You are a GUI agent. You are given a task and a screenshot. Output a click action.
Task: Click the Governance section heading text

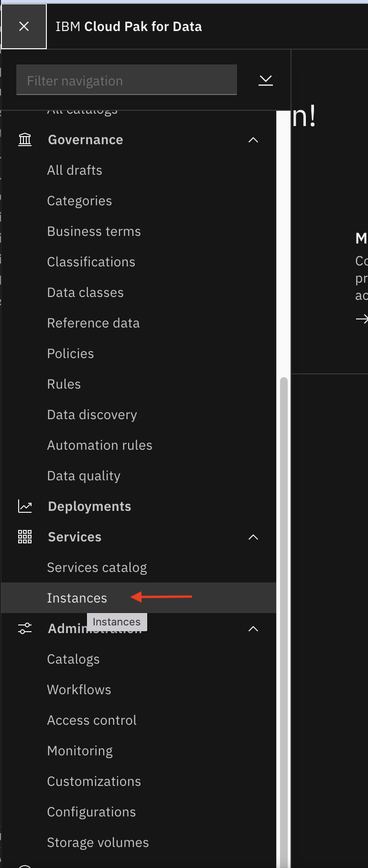click(86, 139)
